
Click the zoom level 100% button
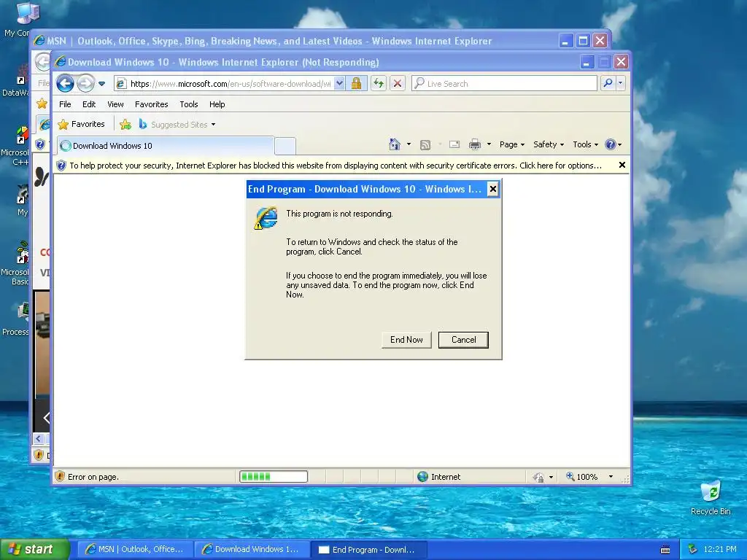point(581,477)
